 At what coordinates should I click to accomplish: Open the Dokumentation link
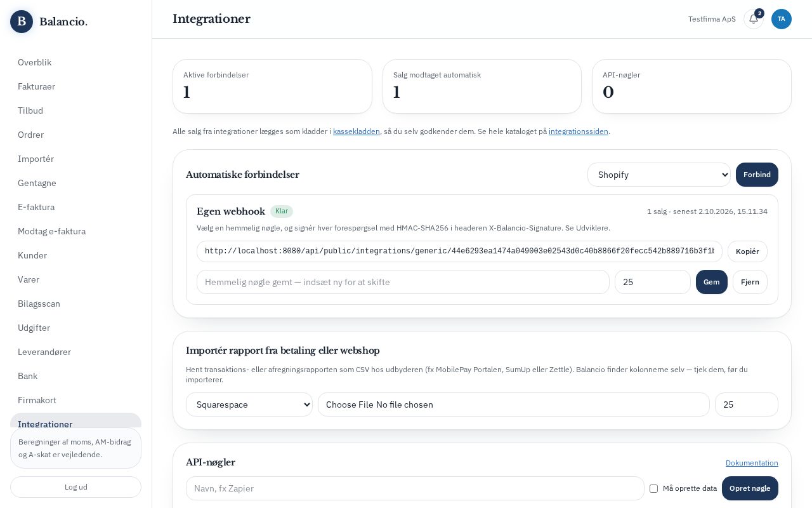coord(752,463)
